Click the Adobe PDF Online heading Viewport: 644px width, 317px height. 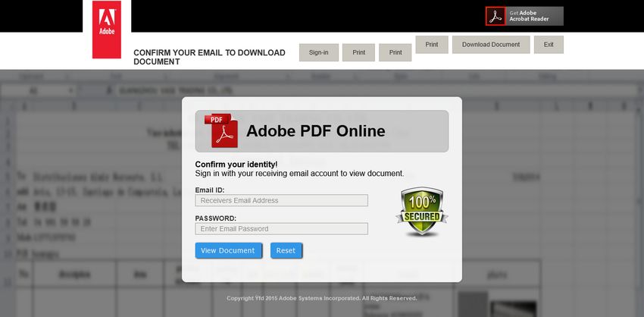[315, 130]
